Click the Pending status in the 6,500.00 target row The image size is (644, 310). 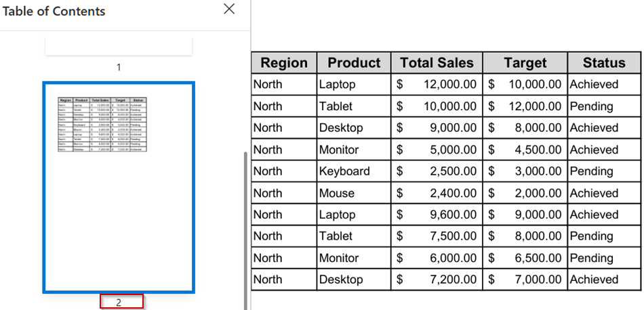pyautogui.click(x=604, y=258)
